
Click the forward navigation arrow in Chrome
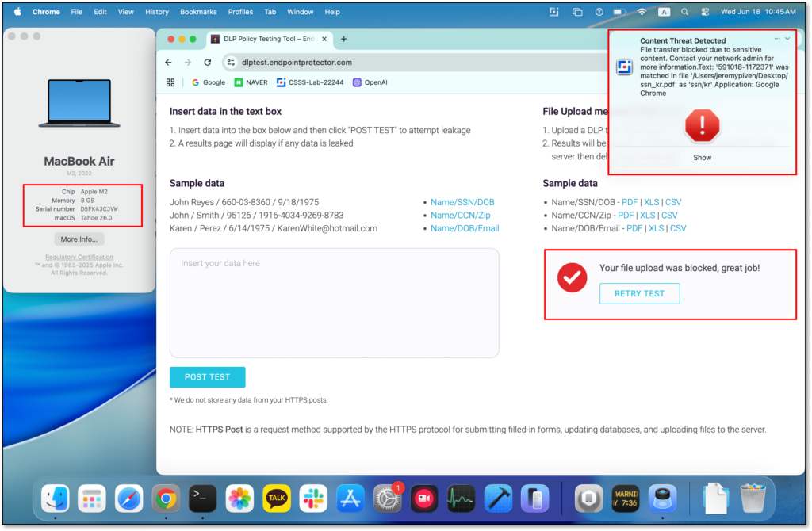(187, 62)
